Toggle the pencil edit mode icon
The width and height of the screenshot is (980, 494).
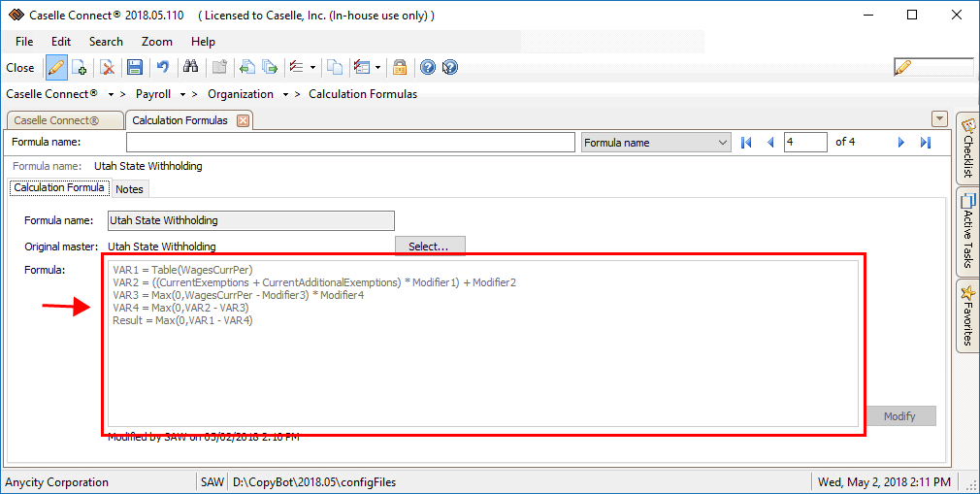click(x=56, y=67)
